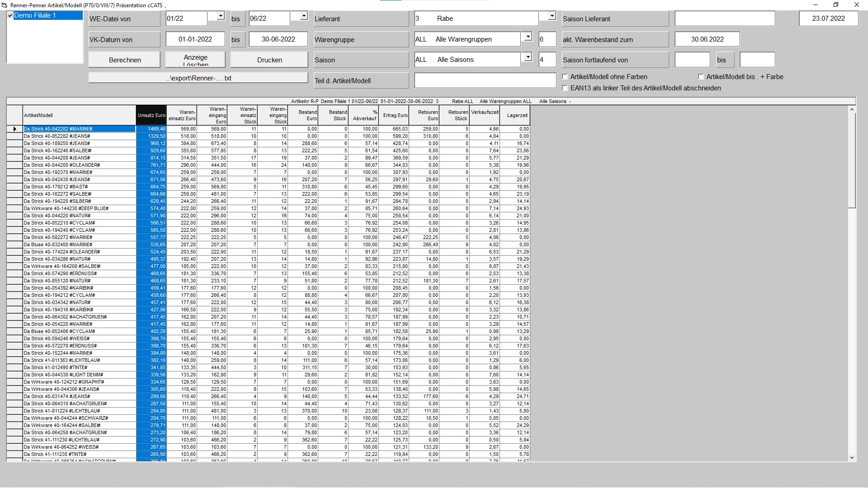Click the Teil d. Artikel/Modell input field

[x=485, y=80]
